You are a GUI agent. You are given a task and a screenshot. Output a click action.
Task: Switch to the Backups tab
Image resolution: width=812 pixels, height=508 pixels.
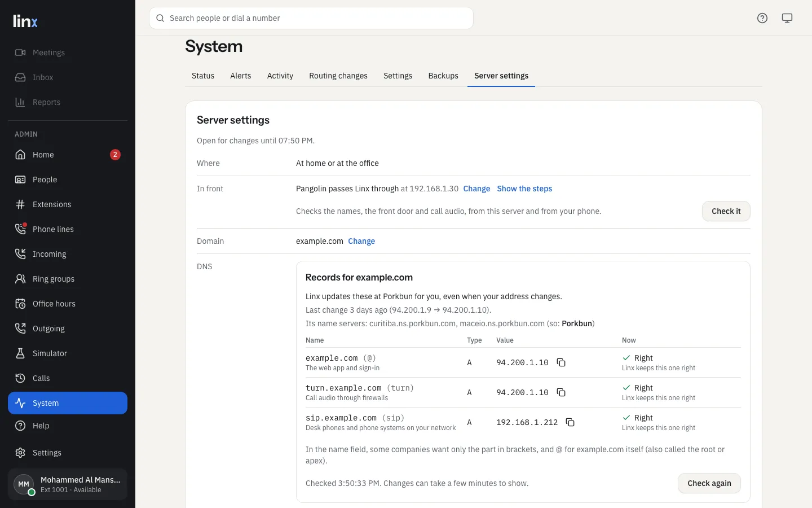pos(443,76)
